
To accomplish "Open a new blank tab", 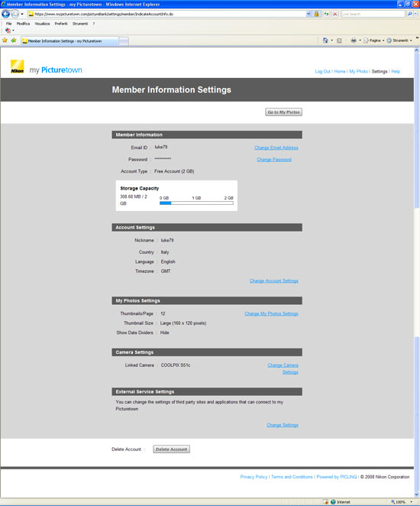I will click(x=124, y=41).
